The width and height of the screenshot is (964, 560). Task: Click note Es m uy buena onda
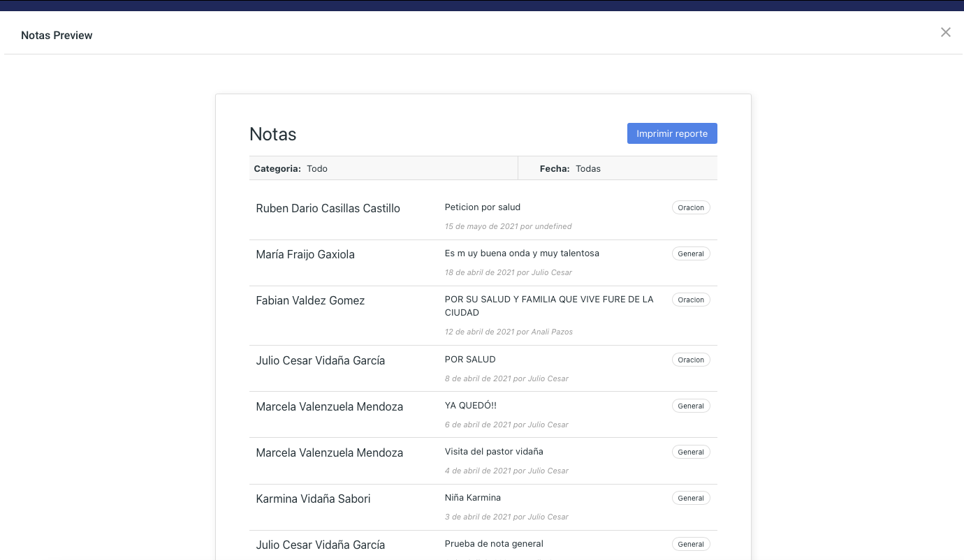click(522, 253)
